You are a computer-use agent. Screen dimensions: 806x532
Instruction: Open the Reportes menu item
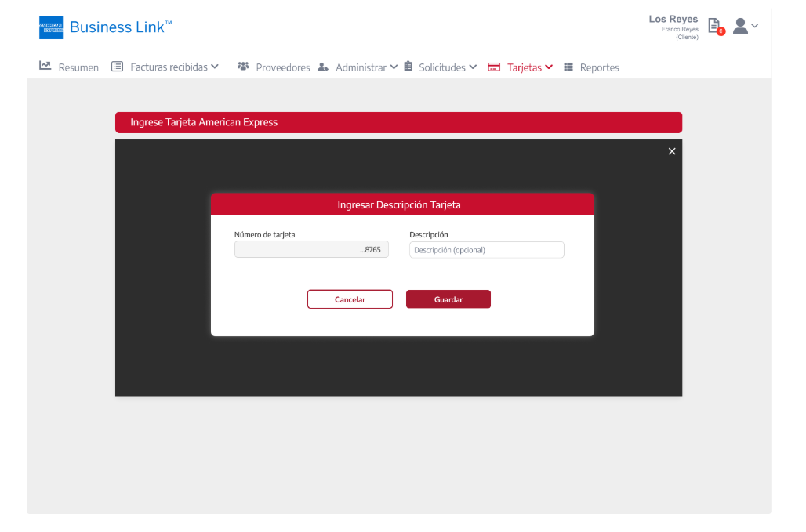coord(599,67)
